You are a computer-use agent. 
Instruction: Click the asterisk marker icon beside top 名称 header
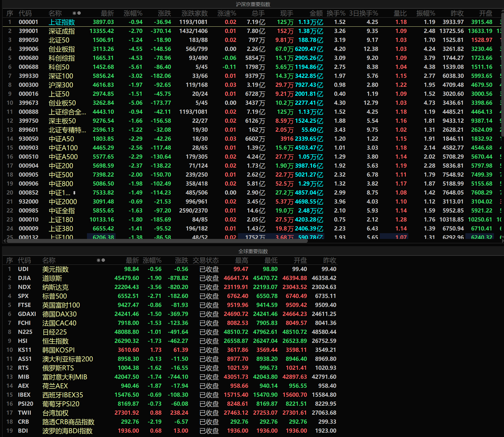(74, 13)
